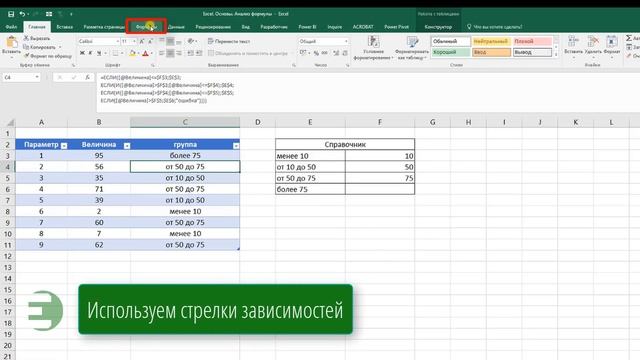Switch to the Данные tab
The width and height of the screenshot is (640, 360).
176,27
